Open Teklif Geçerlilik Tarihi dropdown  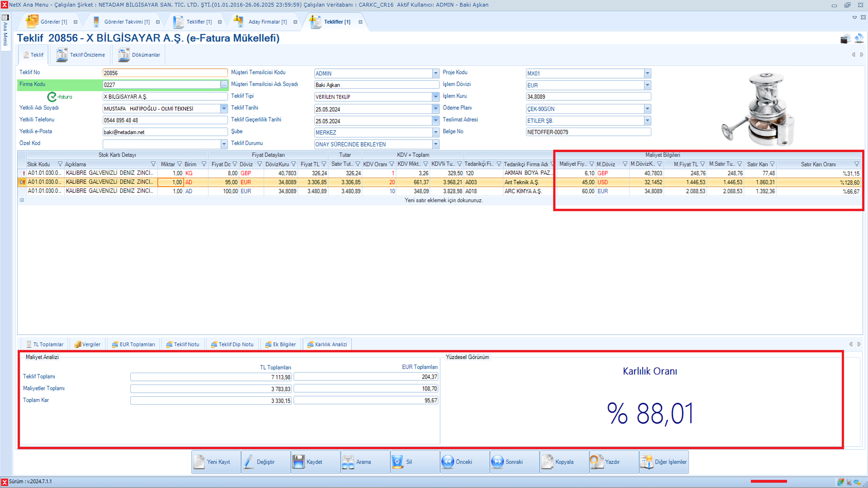[x=435, y=121]
